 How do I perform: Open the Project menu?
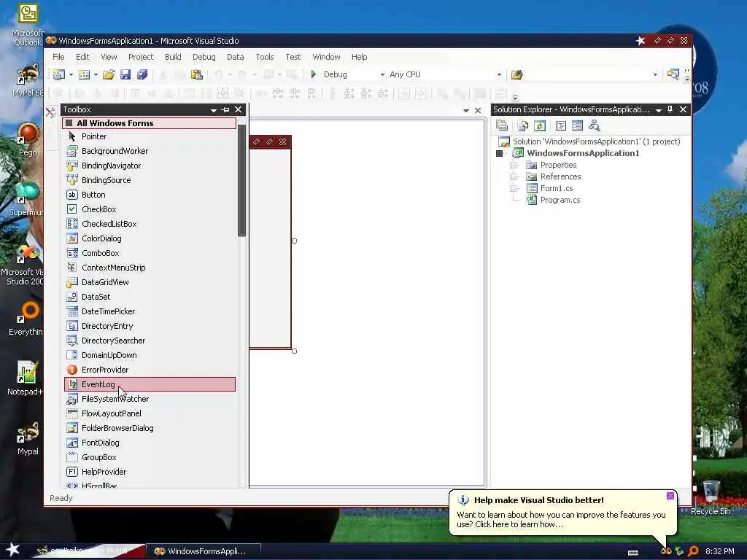141,57
